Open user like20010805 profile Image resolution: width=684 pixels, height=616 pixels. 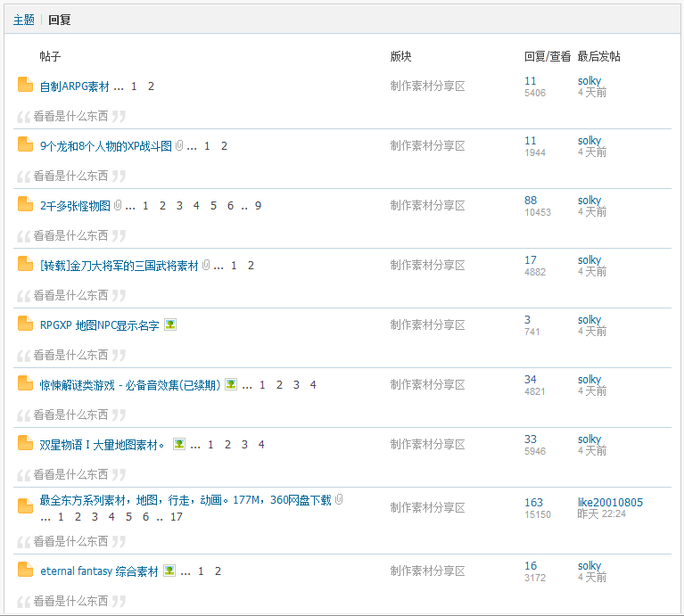610,502
